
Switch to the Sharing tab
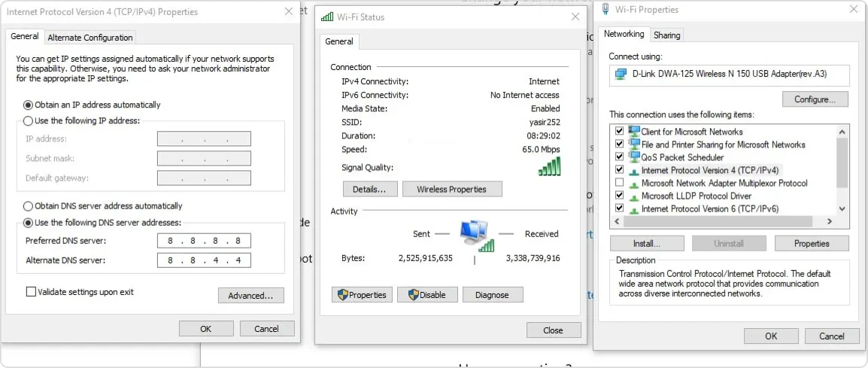click(666, 35)
